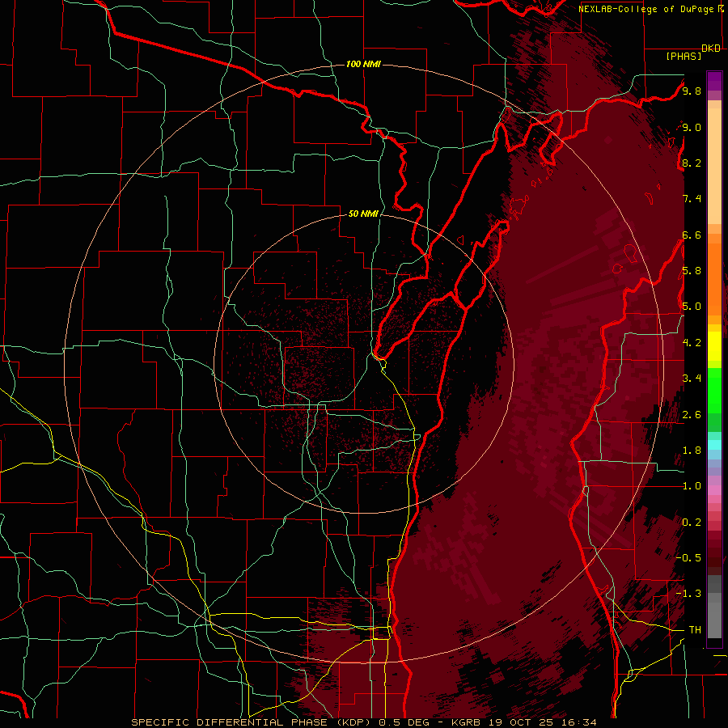Screen dimensions: 728x728
Task: Click the 5.8 legend value
Action: coord(692,271)
